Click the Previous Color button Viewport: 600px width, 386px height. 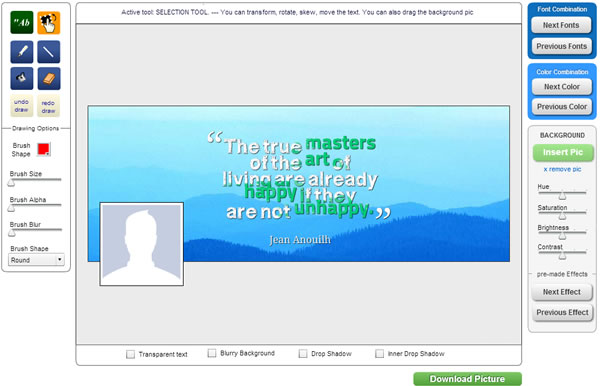tap(562, 107)
